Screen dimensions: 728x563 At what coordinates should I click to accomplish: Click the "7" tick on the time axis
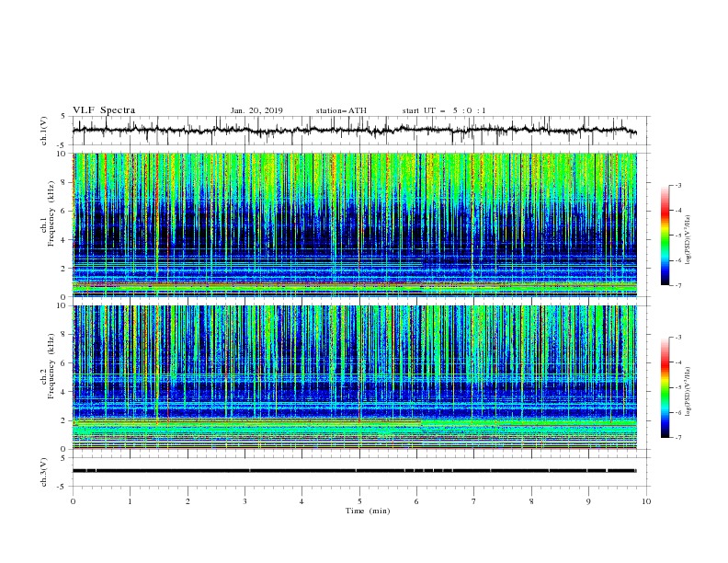click(474, 501)
